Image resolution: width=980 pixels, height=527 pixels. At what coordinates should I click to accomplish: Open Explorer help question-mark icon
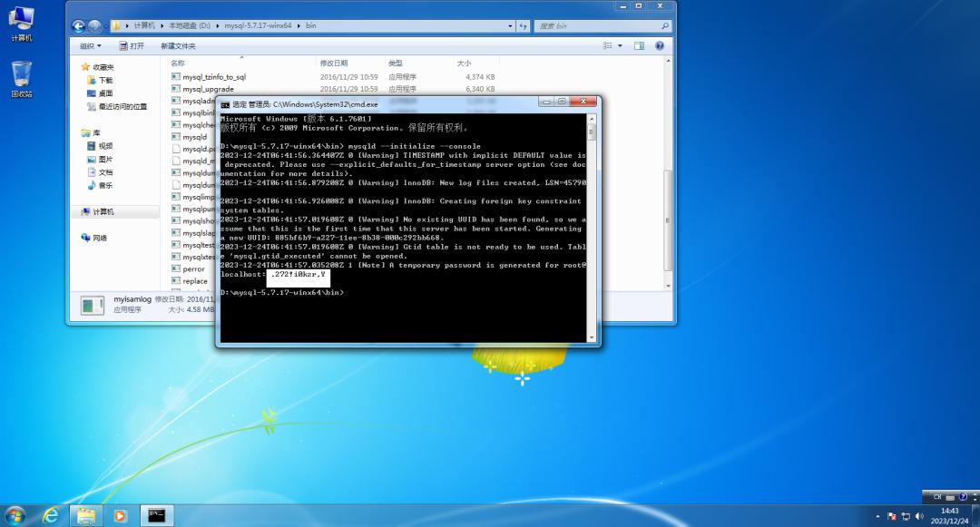coord(660,45)
